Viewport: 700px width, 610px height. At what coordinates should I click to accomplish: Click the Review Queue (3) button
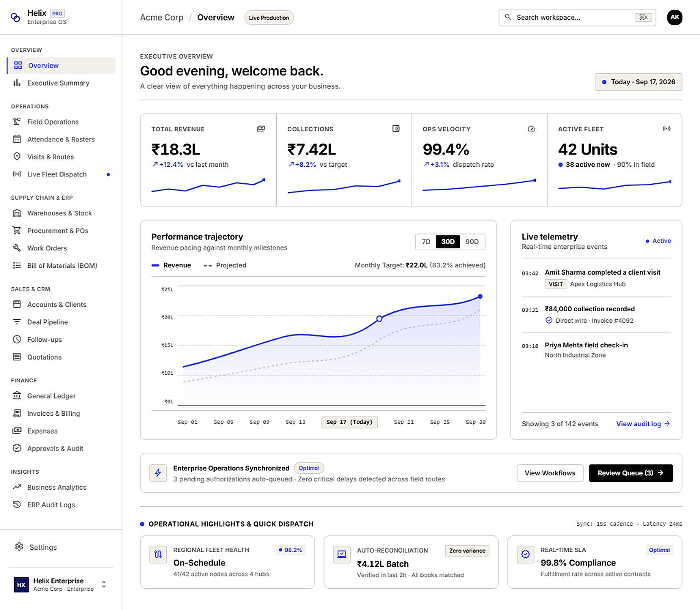631,473
